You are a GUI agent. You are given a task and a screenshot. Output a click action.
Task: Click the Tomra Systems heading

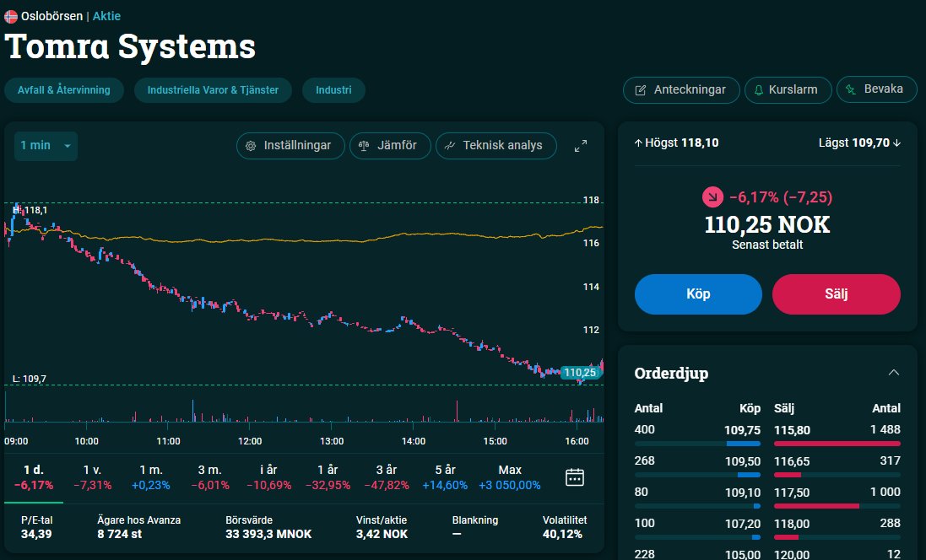pos(130,47)
